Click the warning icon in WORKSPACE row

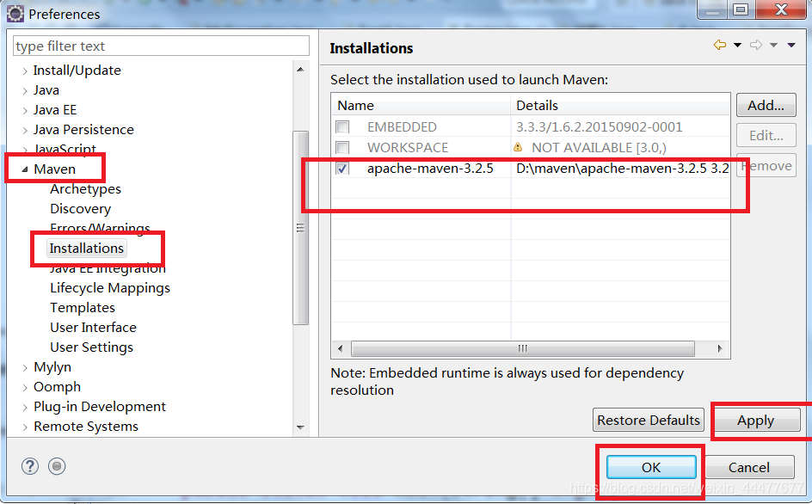(518, 148)
